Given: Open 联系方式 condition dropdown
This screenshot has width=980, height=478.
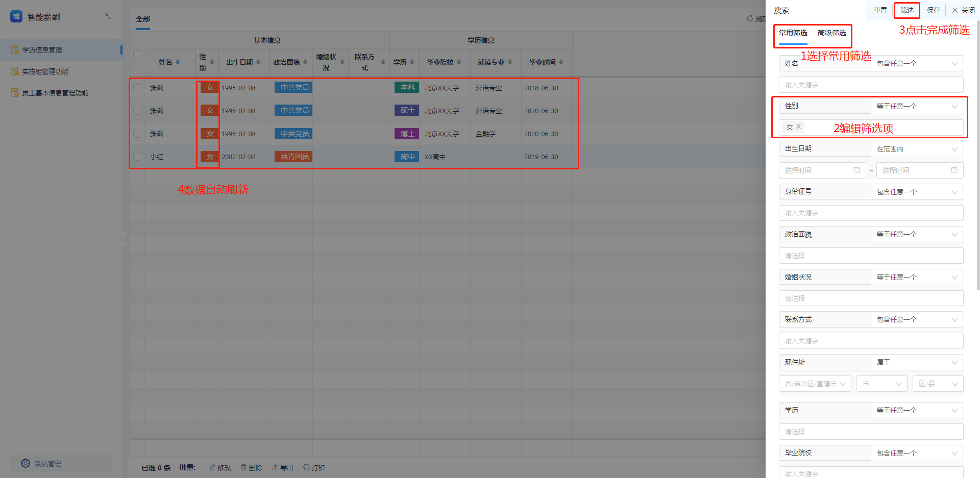Looking at the screenshot, I should [917, 319].
